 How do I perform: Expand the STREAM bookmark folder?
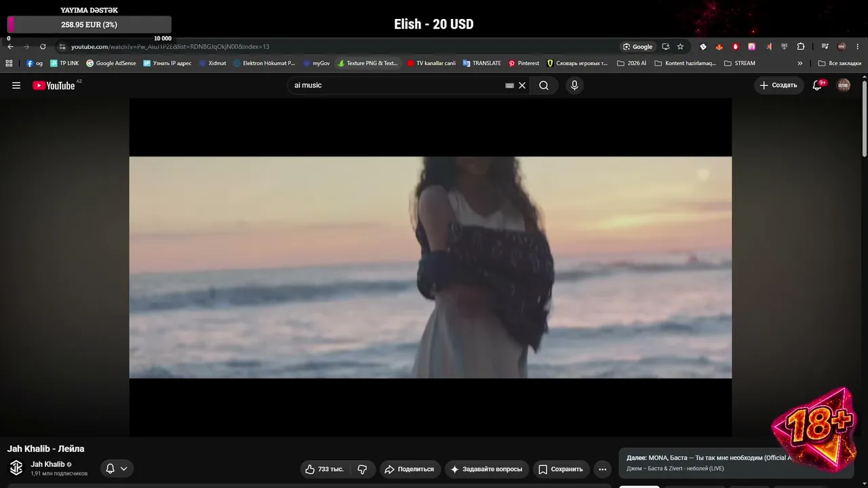[x=739, y=63]
